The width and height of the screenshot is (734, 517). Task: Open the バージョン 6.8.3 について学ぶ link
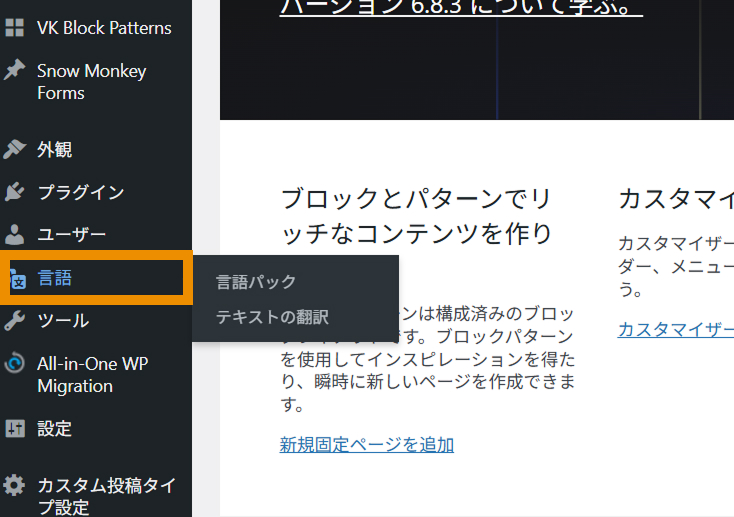tap(461, 9)
